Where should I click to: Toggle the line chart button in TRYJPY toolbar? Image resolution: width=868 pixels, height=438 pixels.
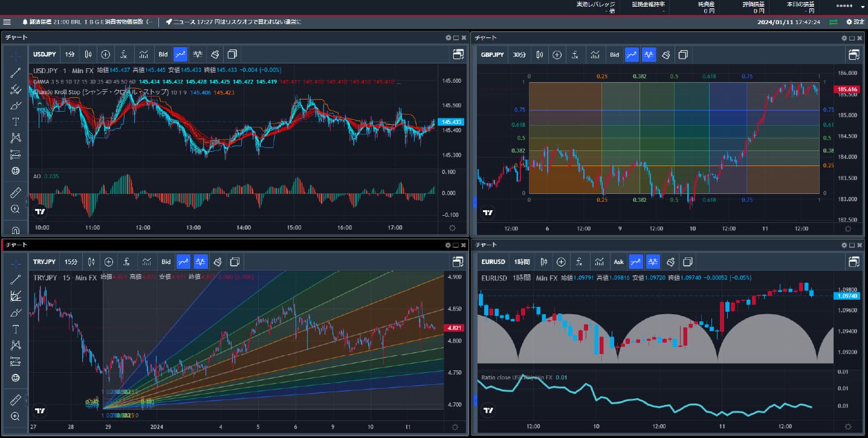[x=183, y=262]
